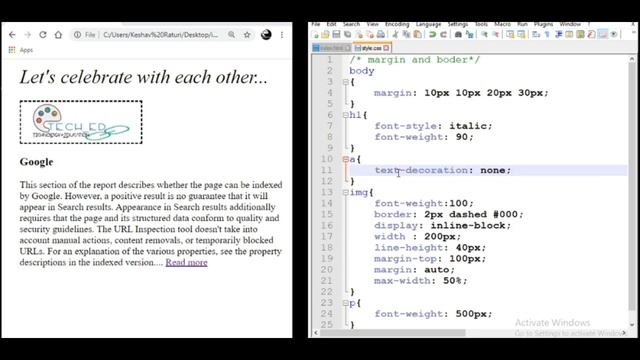Click the font-style: italic line
Image resolution: width=640 pixels, height=360 pixels.
coord(433,126)
